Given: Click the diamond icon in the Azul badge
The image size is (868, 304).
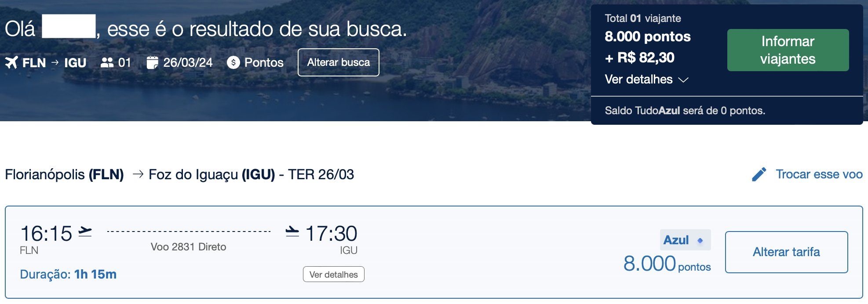Looking at the screenshot, I should click(x=700, y=240).
